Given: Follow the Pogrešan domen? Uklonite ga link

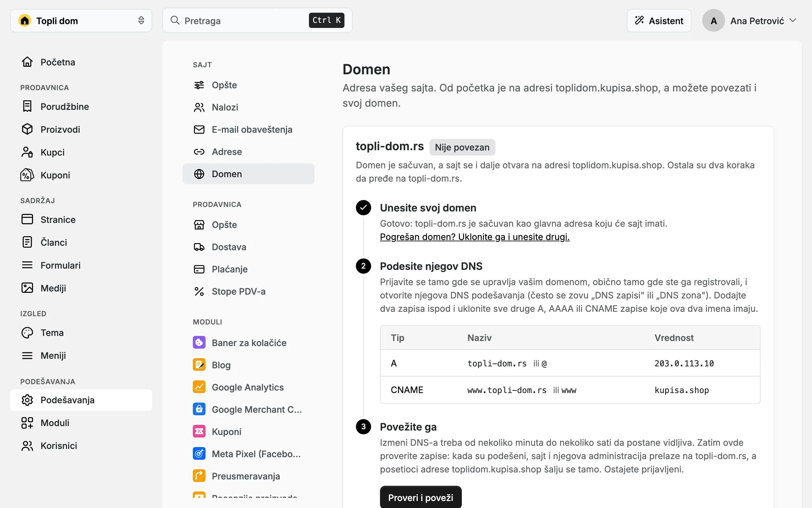Looking at the screenshot, I should pos(475,237).
